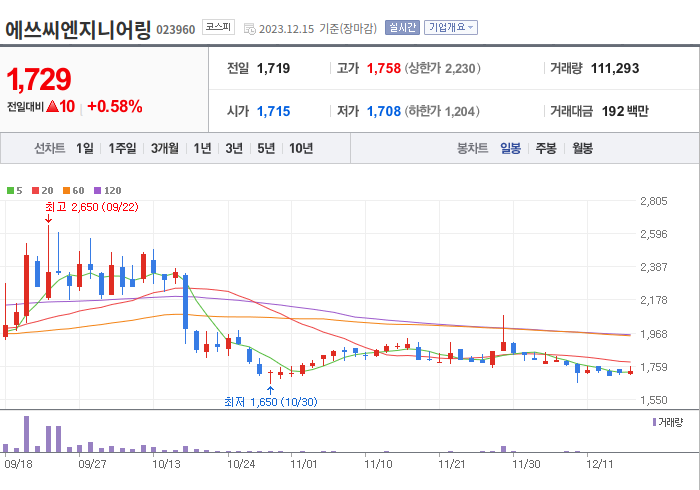Switch to the 월봉 candle chart
The height and width of the screenshot is (490, 700).
tap(583, 148)
